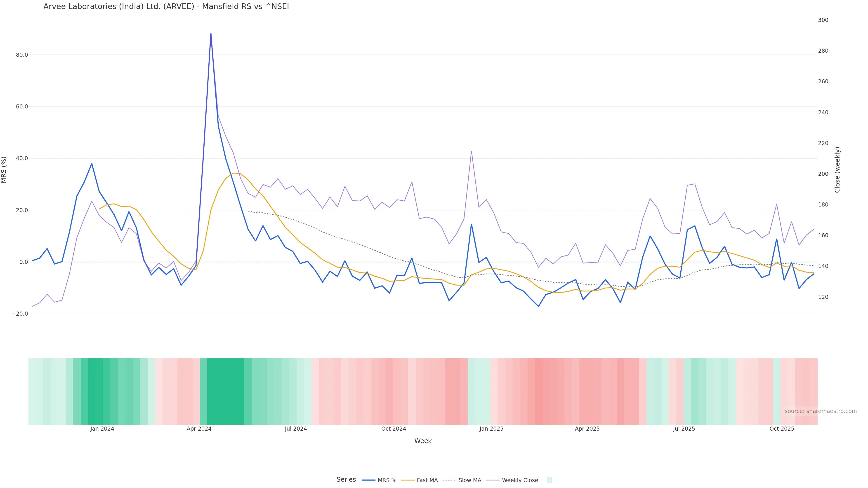
Task: Click the dotted Slow MA line icon
Action: (449, 480)
